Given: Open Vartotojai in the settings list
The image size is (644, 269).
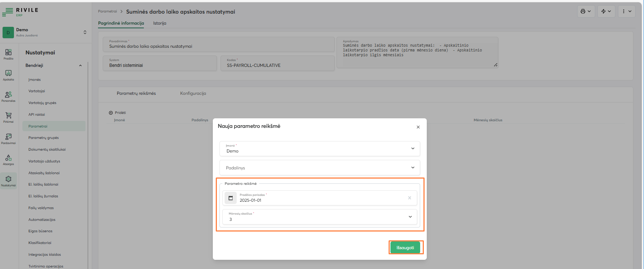Looking at the screenshot, I should coord(37,91).
